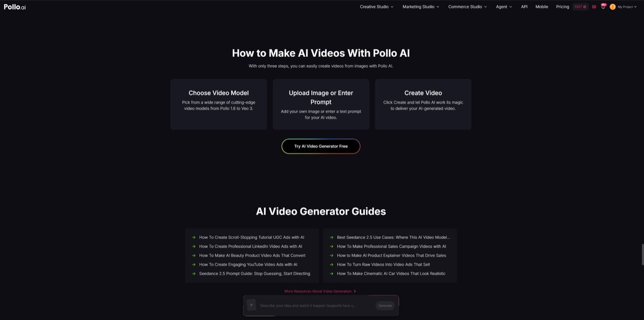Screen dimensions: 644x320
Task: Expand the Agent menu
Action: coord(504,7)
